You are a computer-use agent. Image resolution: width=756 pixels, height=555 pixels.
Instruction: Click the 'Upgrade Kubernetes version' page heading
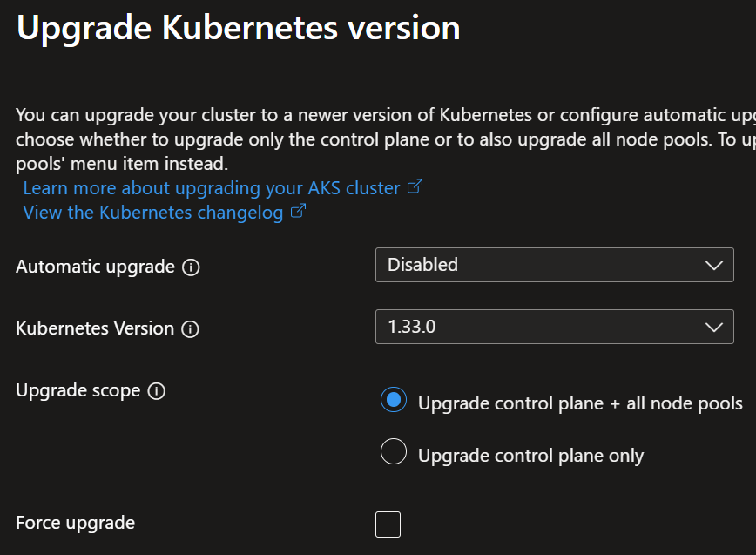pyautogui.click(x=239, y=29)
